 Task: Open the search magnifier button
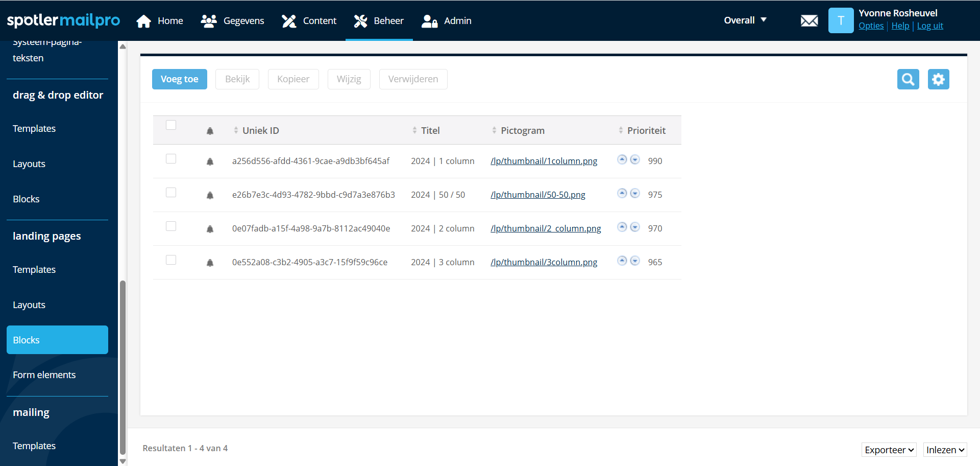[908, 79]
